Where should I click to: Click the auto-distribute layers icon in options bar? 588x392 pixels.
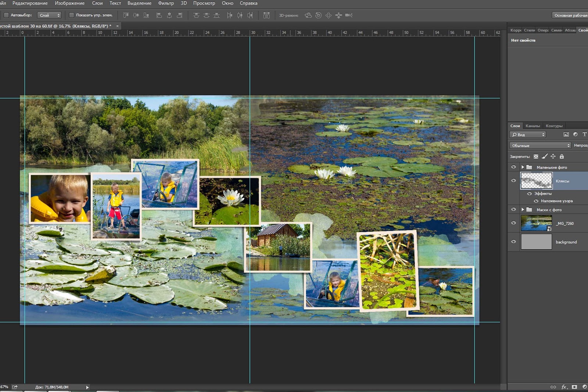pyautogui.click(x=266, y=15)
